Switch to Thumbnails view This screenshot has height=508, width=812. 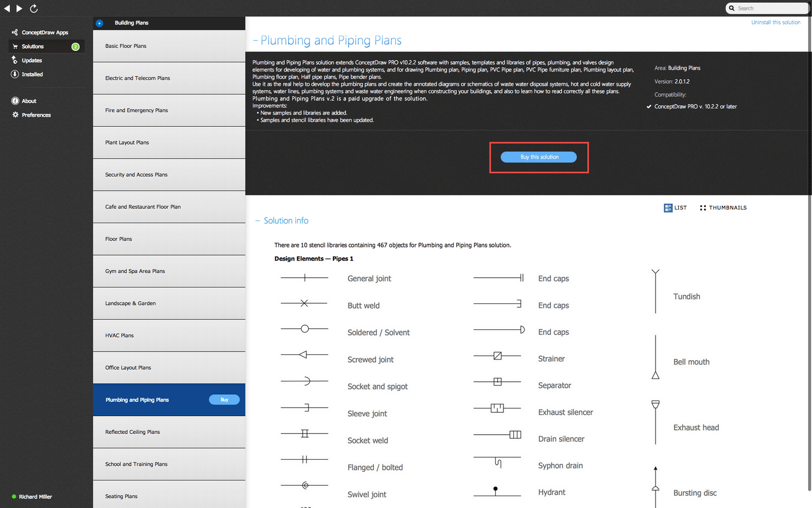point(723,208)
